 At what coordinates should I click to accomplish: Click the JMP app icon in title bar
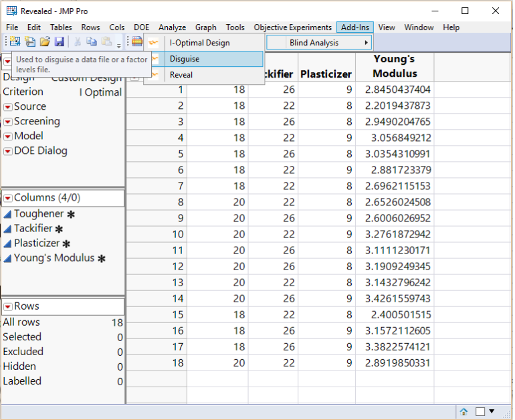click(x=11, y=11)
